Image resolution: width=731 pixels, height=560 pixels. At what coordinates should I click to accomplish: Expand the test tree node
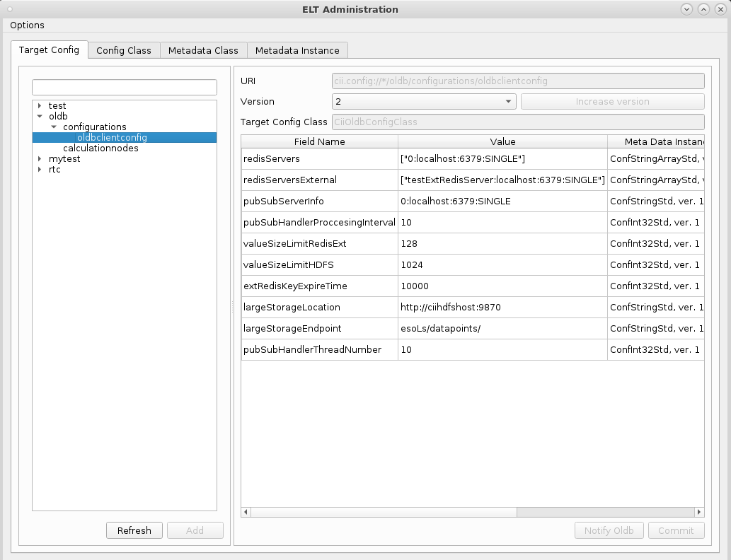click(x=40, y=106)
